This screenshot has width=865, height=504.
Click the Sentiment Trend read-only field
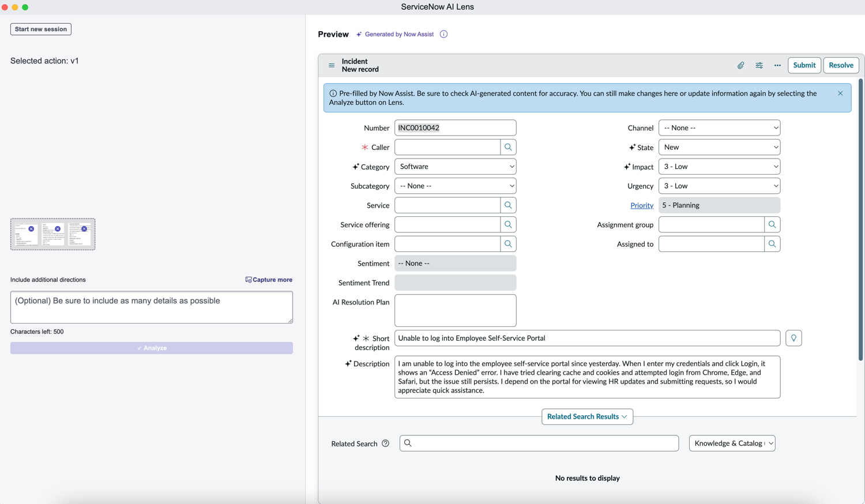click(x=455, y=283)
